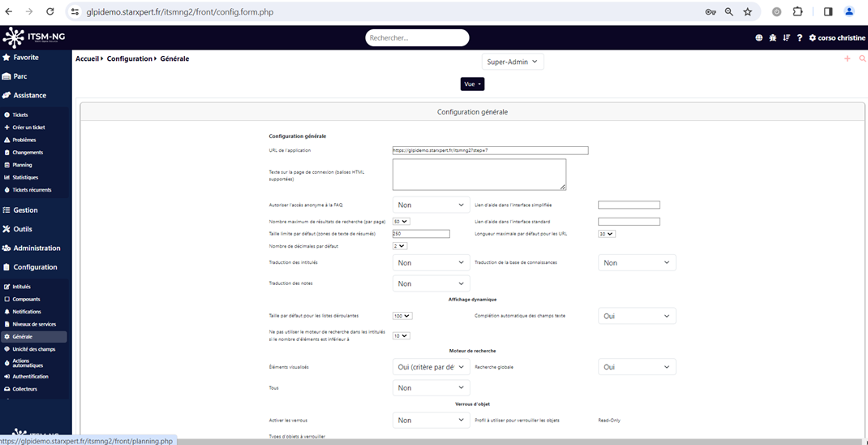
Task: Go back with browser back arrow
Action: tap(9, 11)
